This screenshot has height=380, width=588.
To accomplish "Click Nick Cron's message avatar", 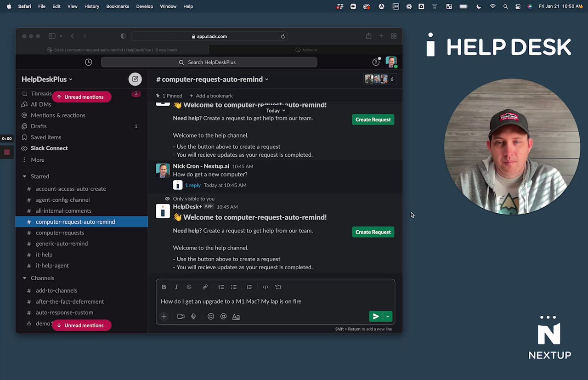I will click(x=163, y=170).
